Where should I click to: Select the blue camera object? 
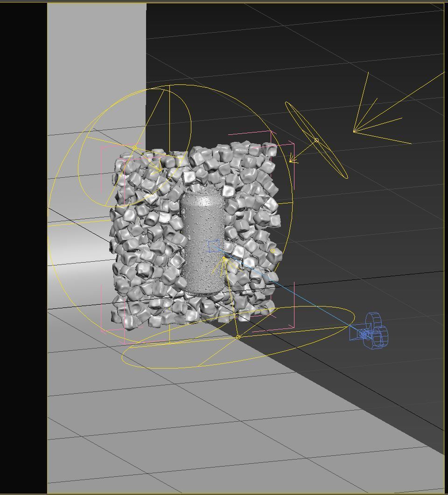point(369,331)
